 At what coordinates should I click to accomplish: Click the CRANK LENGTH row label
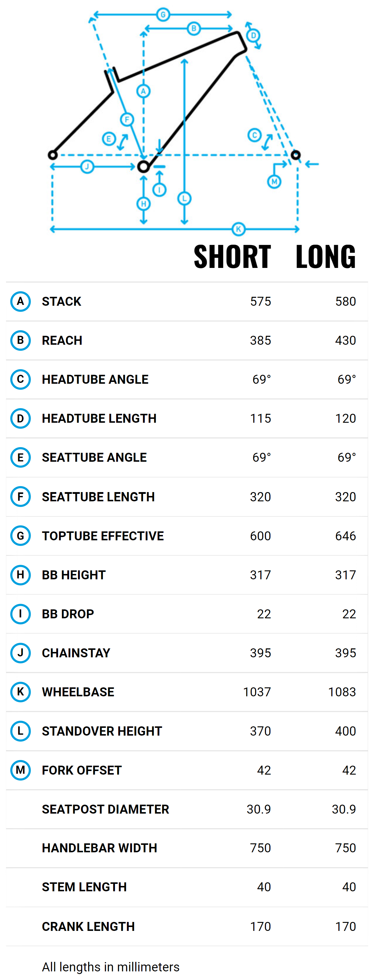coord(88,926)
